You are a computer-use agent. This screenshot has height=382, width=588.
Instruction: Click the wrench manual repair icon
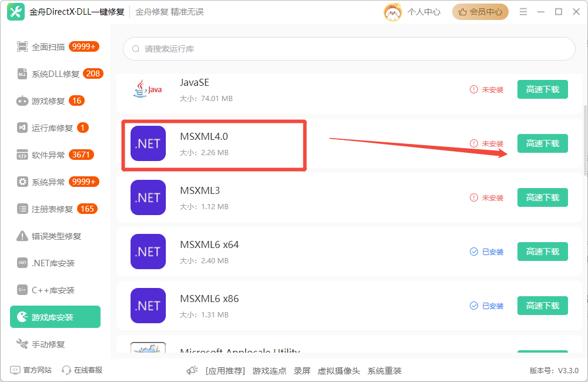22,344
